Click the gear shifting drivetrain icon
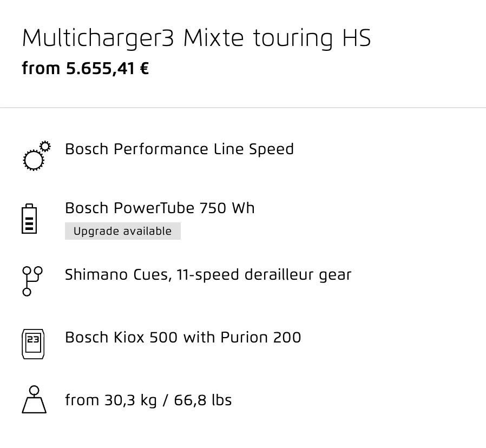The image size is (486, 448). click(32, 281)
